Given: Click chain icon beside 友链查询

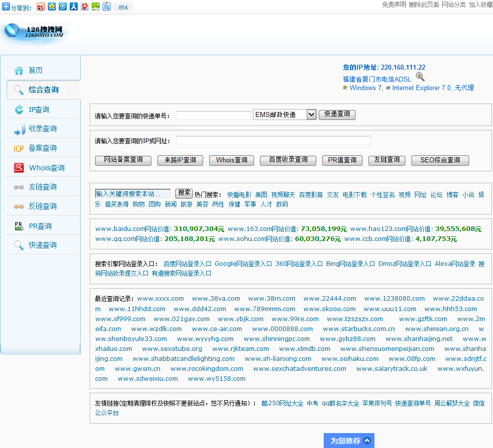Looking at the screenshot, I should point(19,187).
